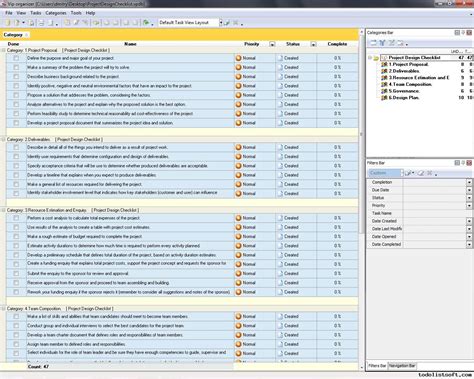Click window position icon in Categories Bar header
Image resolution: width=474 pixels, height=379 pixels.
coord(457,33)
